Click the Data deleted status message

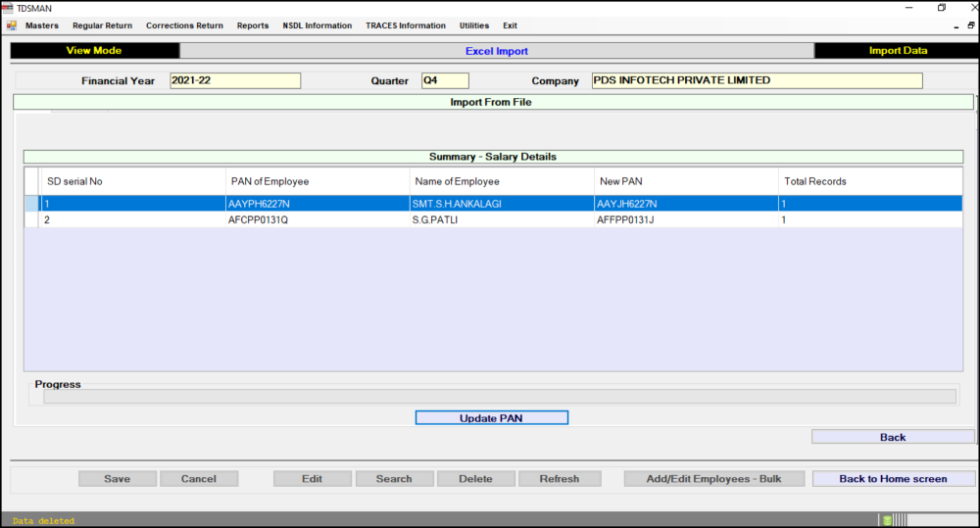44,520
